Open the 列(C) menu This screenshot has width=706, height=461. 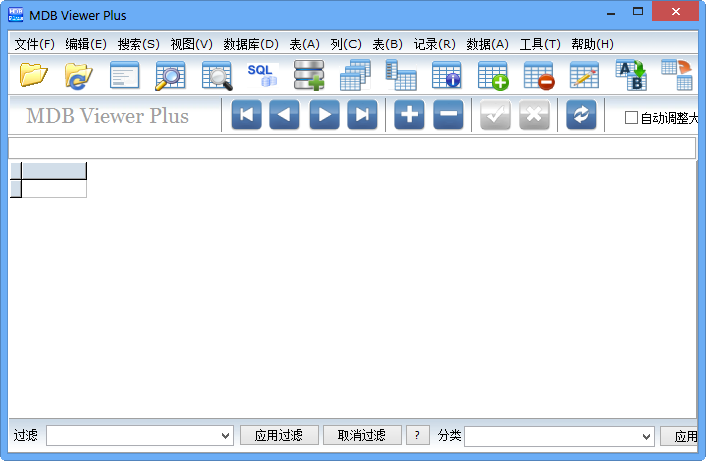[346, 44]
